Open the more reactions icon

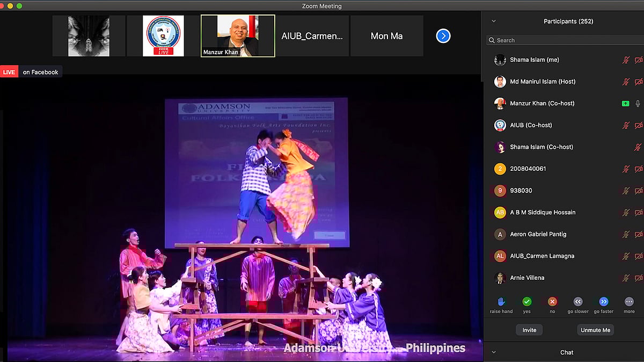click(629, 302)
